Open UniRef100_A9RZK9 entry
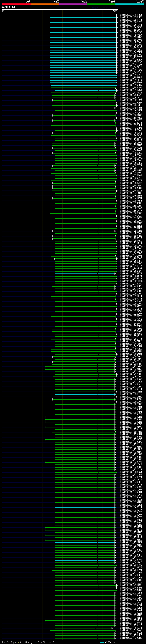 tap(131, 85)
